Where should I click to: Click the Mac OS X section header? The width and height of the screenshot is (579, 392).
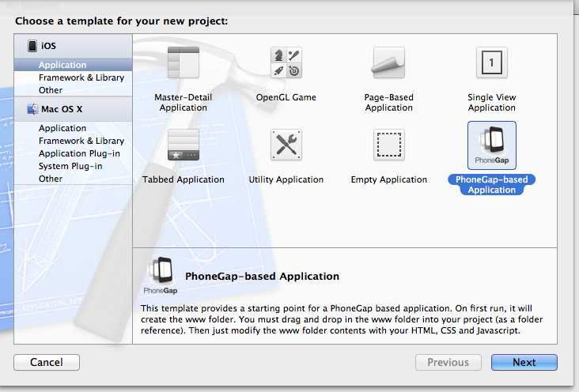pyautogui.click(x=73, y=109)
